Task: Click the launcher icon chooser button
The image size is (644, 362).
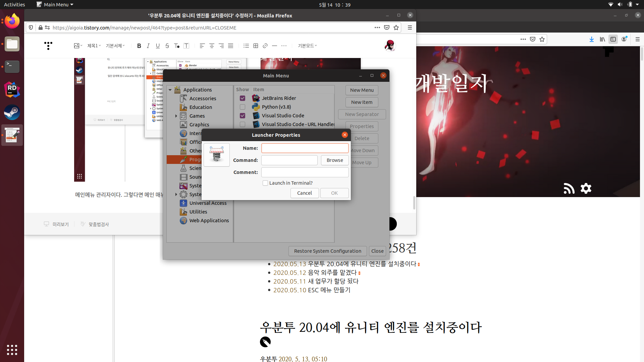Action: pyautogui.click(x=217, y=155)
